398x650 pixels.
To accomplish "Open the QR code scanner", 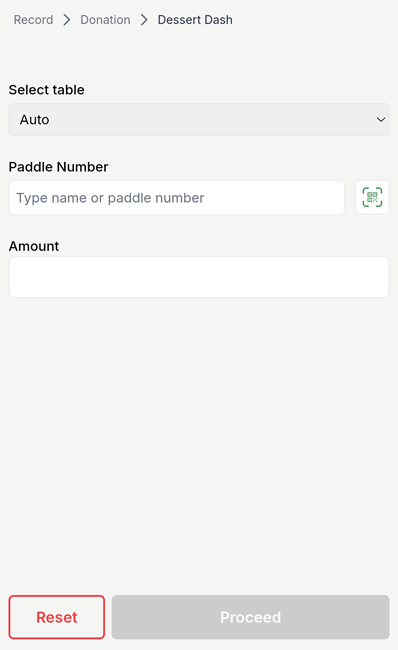I will 372,197.
